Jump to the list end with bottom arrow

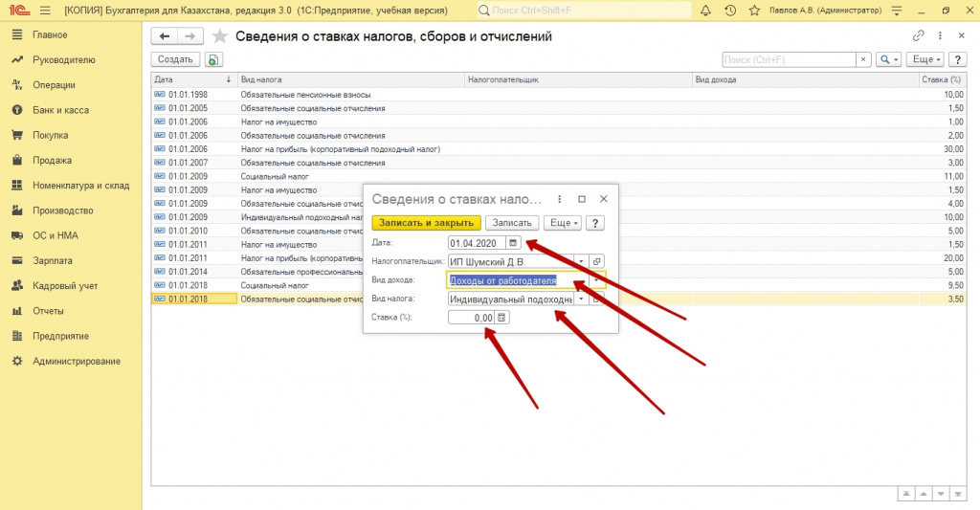pyautogui.click(x=957, y=494)
